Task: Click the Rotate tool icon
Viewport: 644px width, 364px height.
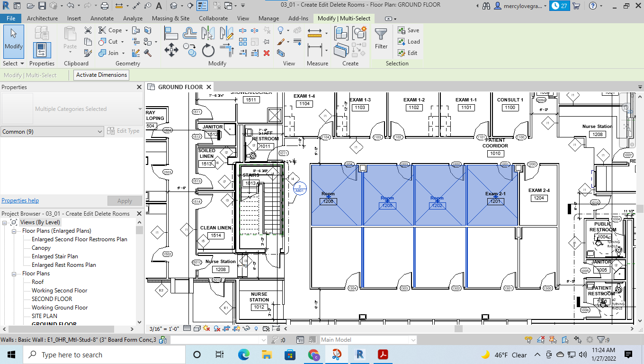Action: tap(208, 50)
